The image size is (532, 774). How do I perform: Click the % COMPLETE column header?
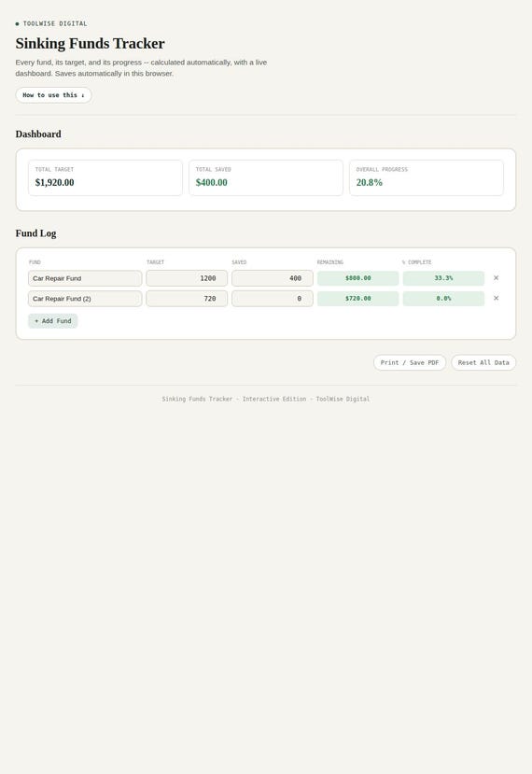[x=416, y=262]
